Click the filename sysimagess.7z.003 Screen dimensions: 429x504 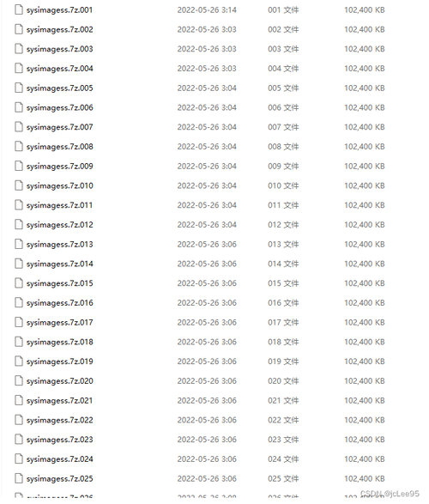click(x=60, y=49)
